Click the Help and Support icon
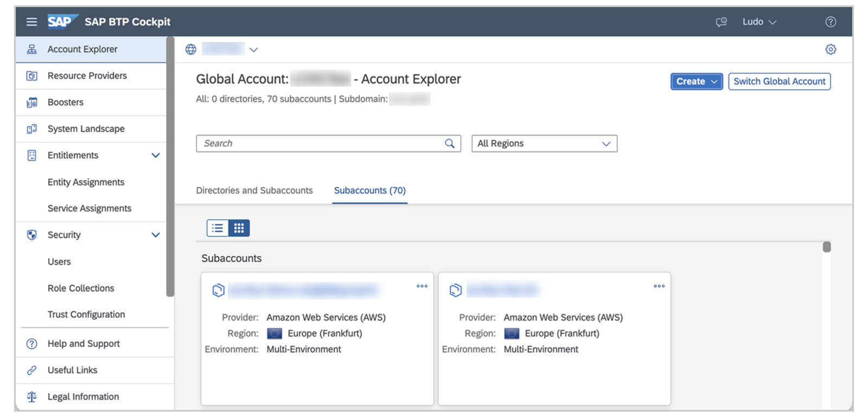 [32, 344]
